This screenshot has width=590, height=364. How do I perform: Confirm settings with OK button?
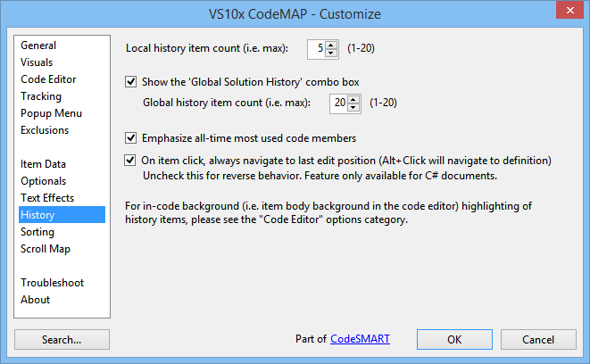[454, 340]
